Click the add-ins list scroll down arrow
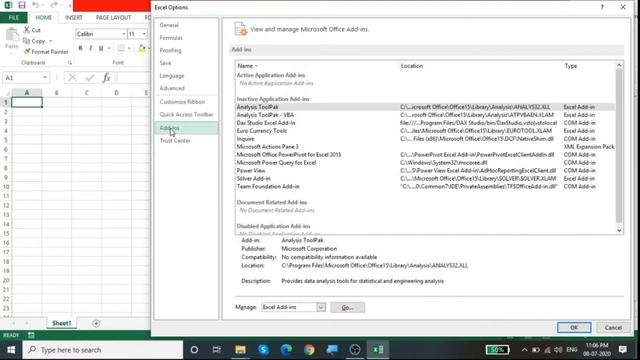 point(619,230)
